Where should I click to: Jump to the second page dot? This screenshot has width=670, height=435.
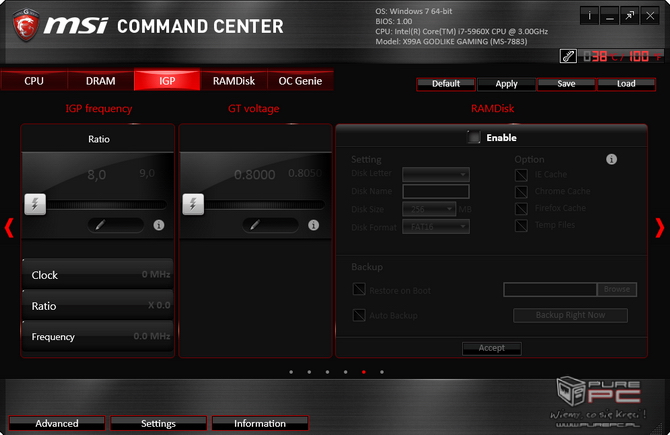pos(309,372)
